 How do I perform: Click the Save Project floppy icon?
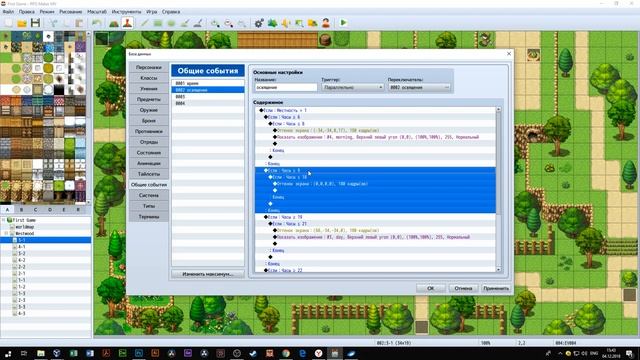(35, 23)
